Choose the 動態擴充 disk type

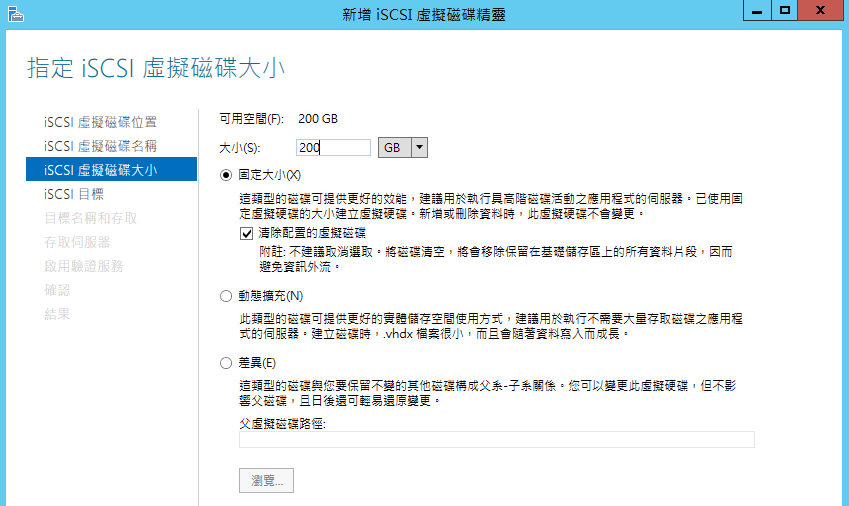tap(226, 296)
